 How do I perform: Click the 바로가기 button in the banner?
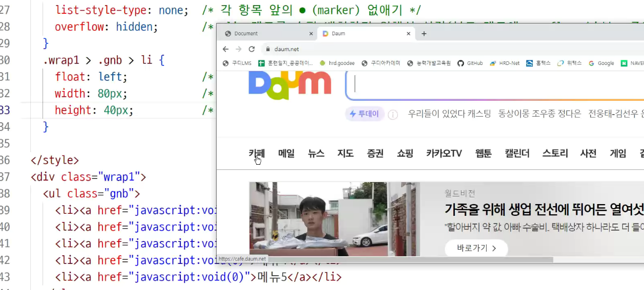pyautogui.click(x=476, y=248)
